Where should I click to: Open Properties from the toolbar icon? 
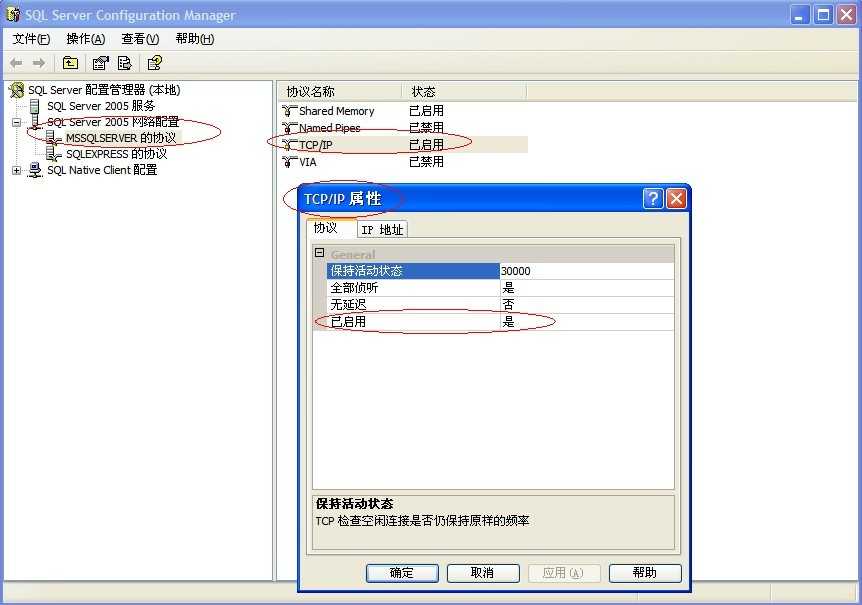pyautogui.click(x=100, y=63)
